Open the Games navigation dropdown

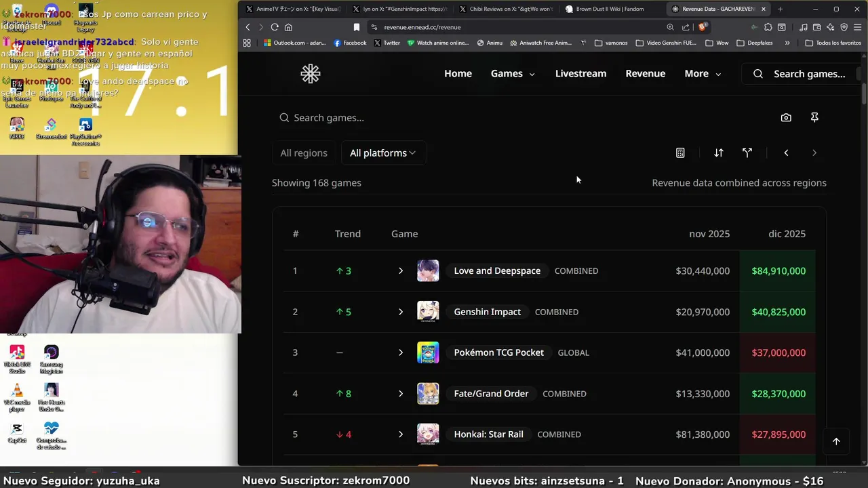pos(513,74)
